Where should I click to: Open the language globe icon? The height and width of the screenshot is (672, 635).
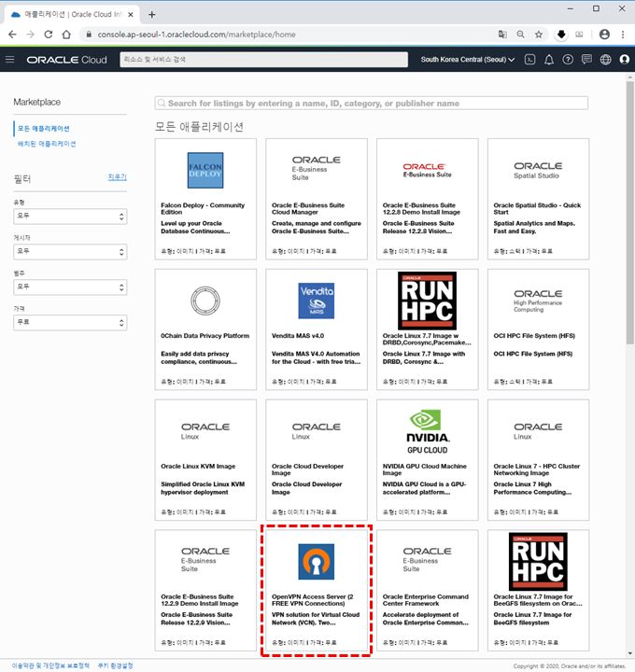605,60
